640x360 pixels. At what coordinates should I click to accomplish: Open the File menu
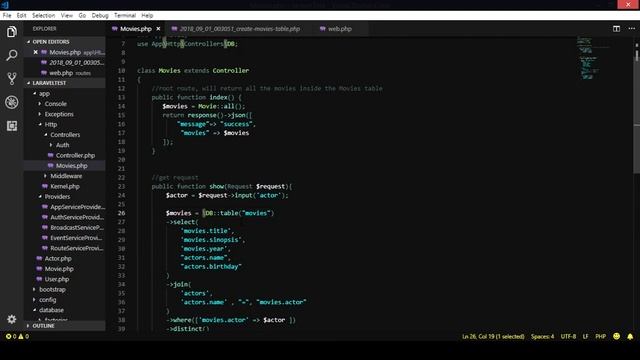click(x=7, y=16)
